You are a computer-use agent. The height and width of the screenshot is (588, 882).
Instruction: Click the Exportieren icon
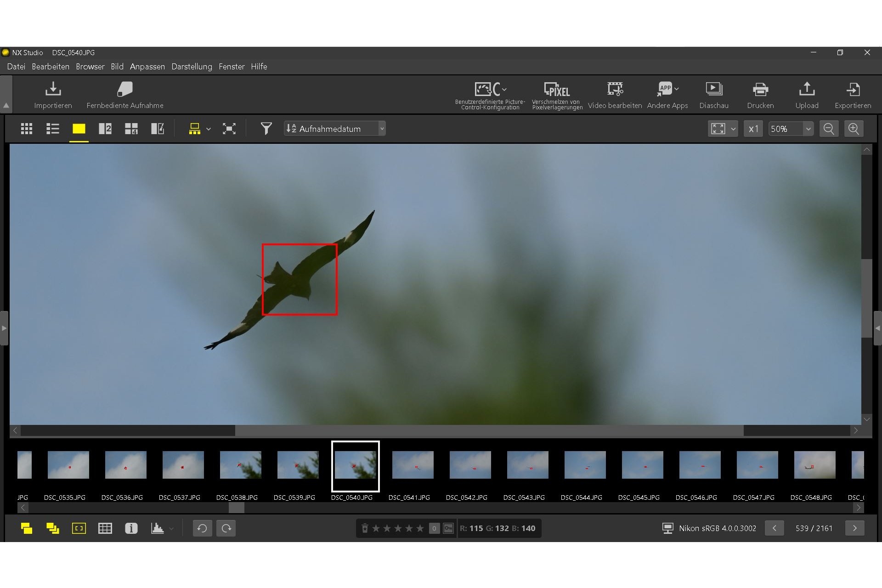[x=853, y=89]
